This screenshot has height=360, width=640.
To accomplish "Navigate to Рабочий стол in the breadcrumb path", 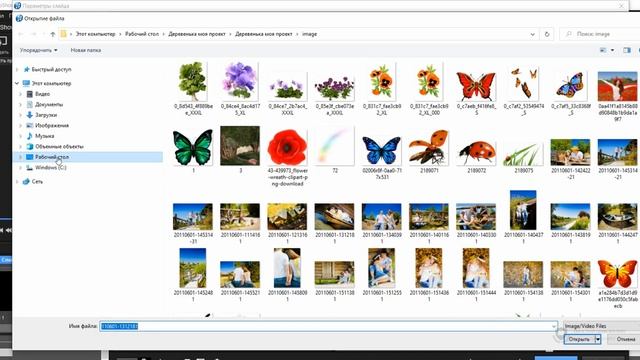I will [142, 34].
